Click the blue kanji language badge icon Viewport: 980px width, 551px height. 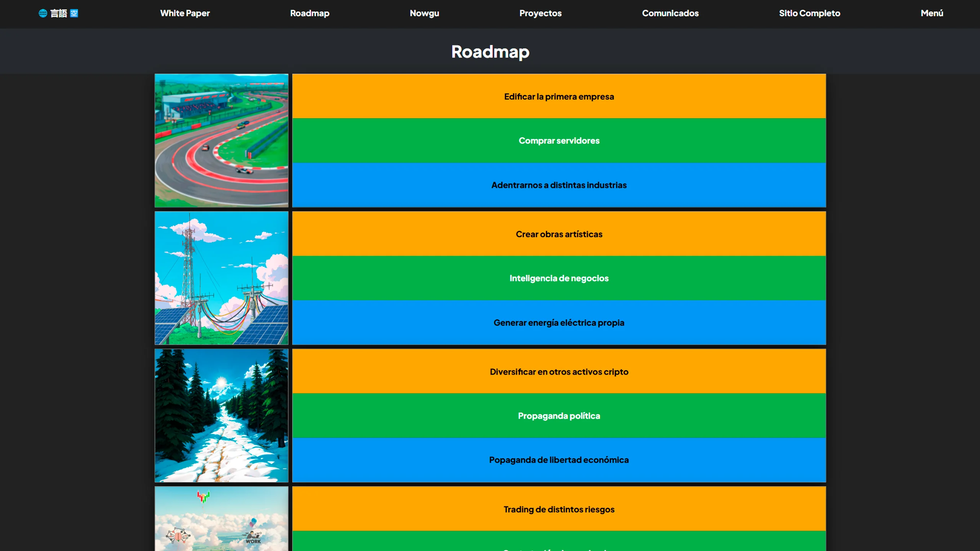74,13
